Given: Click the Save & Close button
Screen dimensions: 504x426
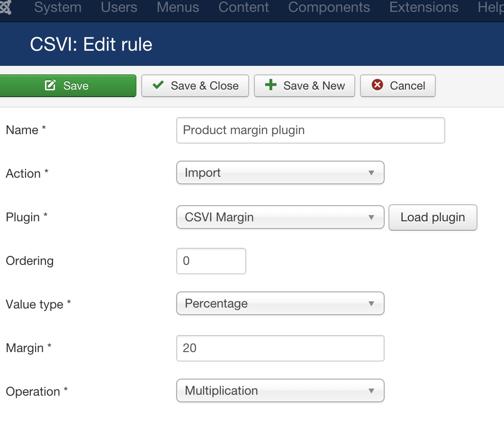Looking at the screenshot, I should click(195, 86).
